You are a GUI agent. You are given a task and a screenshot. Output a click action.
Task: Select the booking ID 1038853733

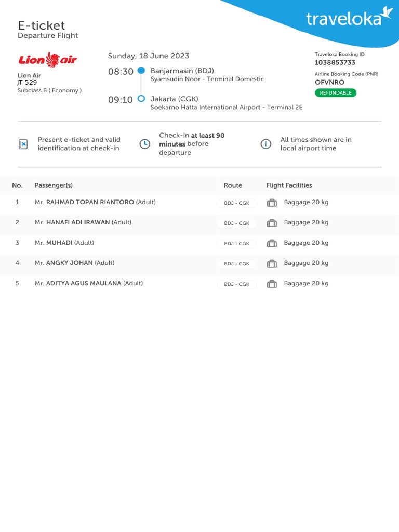click(x=335, y=62)
